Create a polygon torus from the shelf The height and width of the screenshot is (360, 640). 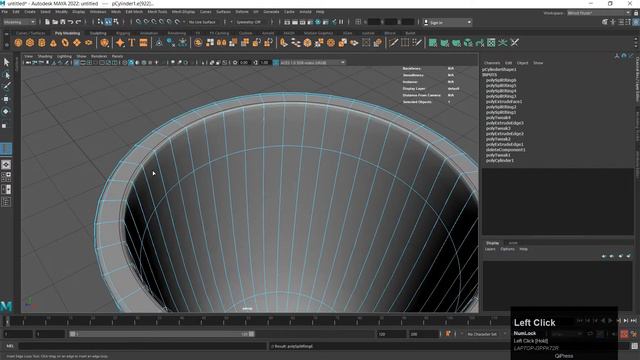65,42
